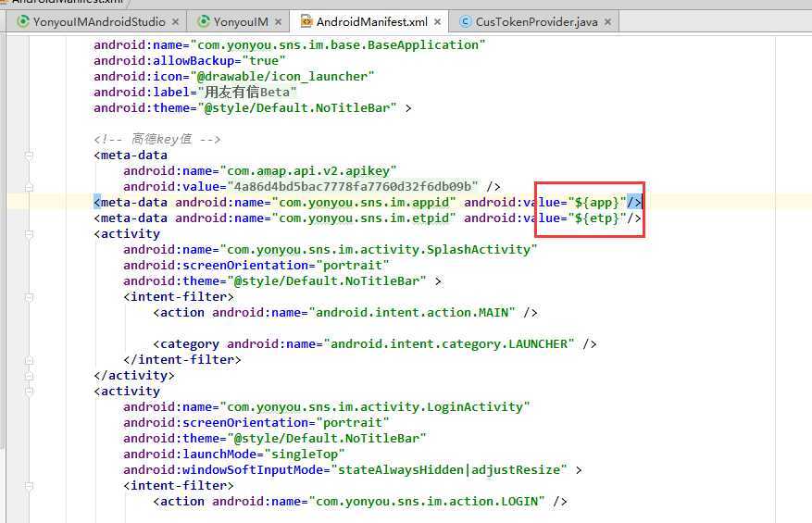Click the ${app} placeholder value
The height and width of the screenshot is (523, 812).
pyautogui.click(x=597, y=203)
